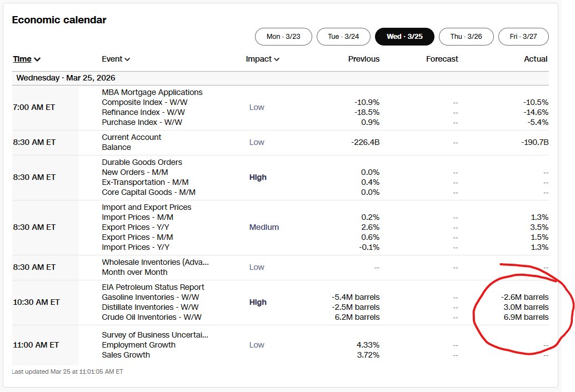The image size is (575, 392).
Task: Click the High impact label for EIA Petroleum
Action: click(258, 302)
